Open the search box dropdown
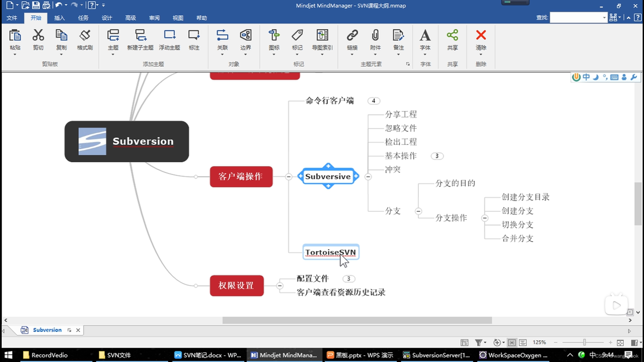Image resolution: width=644 pixels, height=362 pixels. 604,18
